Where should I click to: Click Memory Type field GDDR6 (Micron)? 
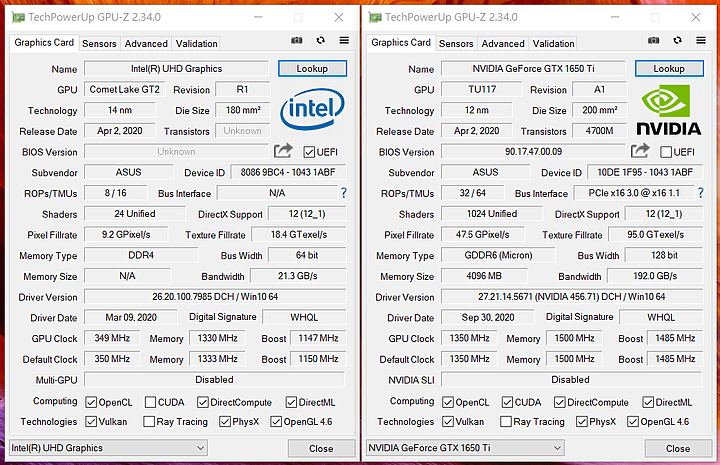click(498, 255)
